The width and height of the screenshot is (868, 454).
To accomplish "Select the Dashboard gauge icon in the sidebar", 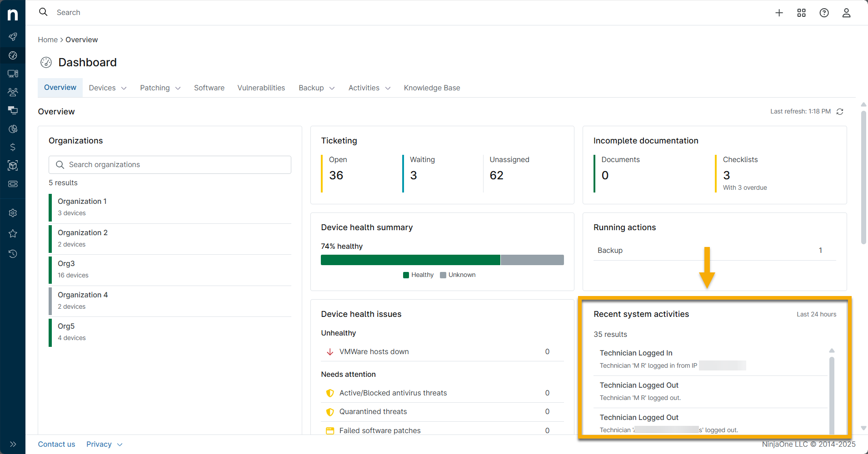I will tap(13, 55).
